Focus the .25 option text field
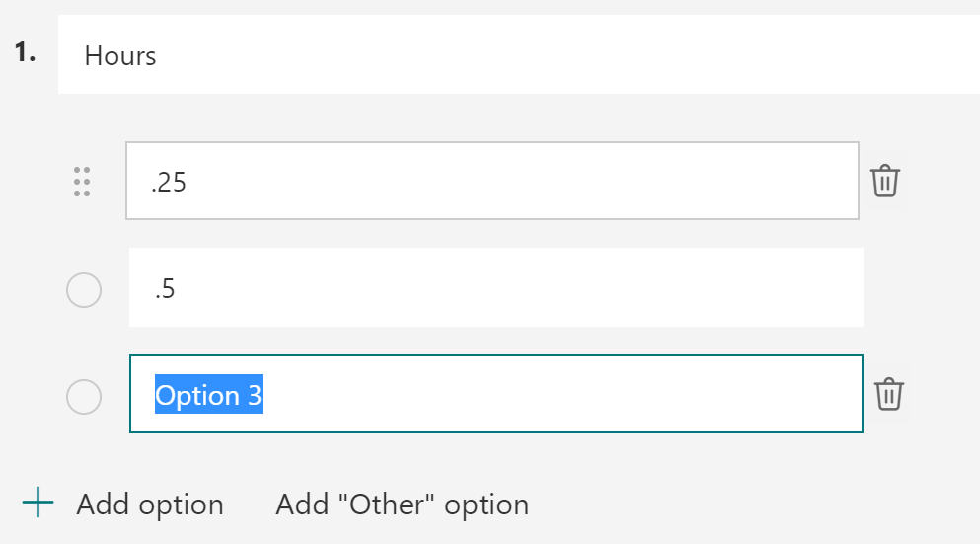The width and height of the screenshot is (980, 544). (x=491, y=182)
